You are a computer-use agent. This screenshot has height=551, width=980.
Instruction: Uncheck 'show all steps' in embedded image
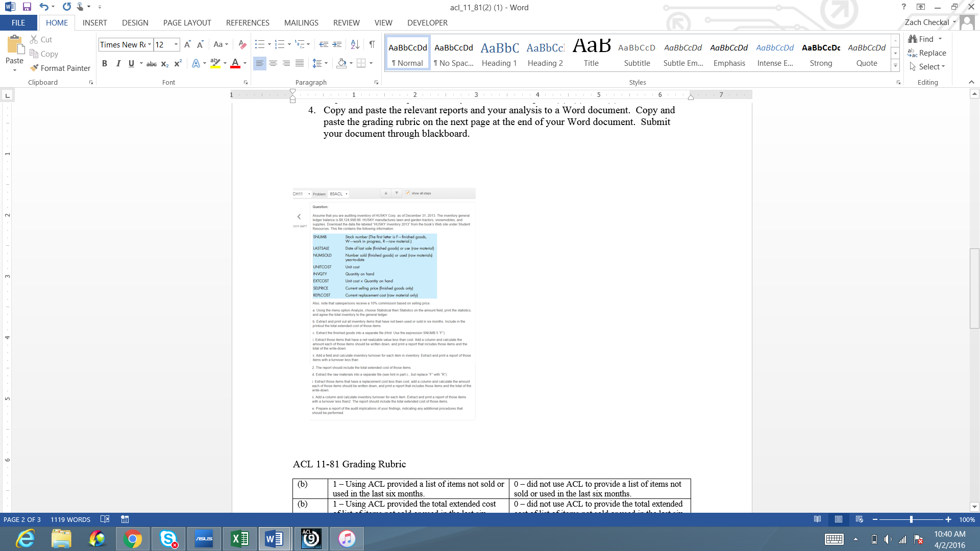click(x=407, y=193)
